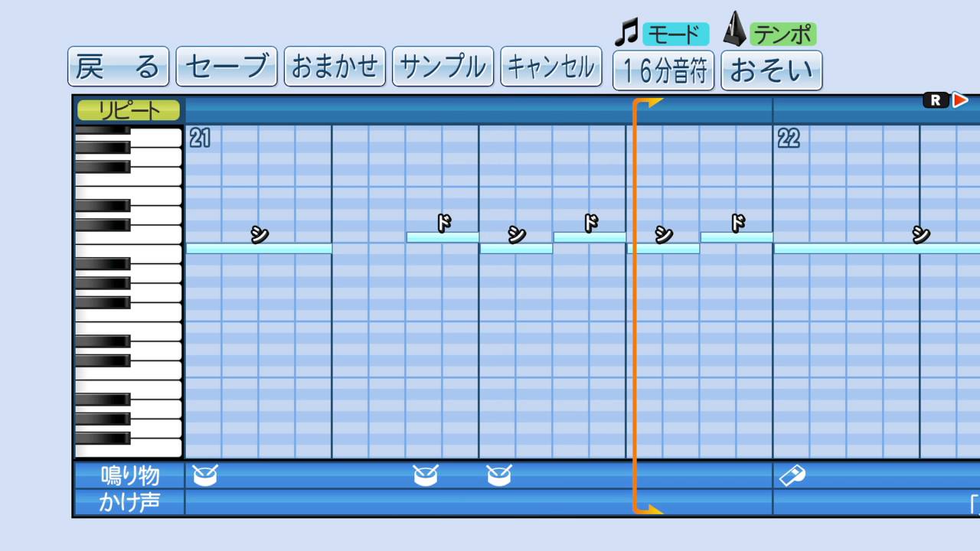This screenshot has height=551, width=980.
Task: Click the orange playhead marker at top
Action: (648, 103)
